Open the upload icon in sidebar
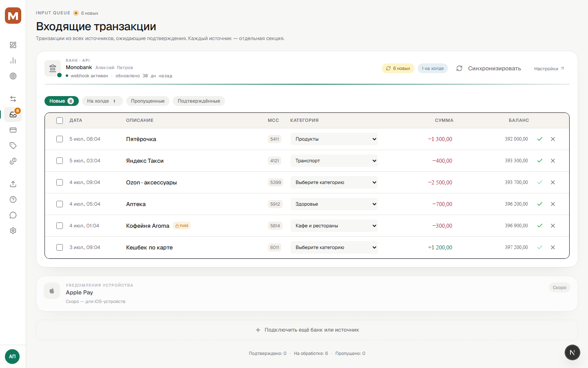This screenshot has width=588, height=368. [x=13, y=184]
